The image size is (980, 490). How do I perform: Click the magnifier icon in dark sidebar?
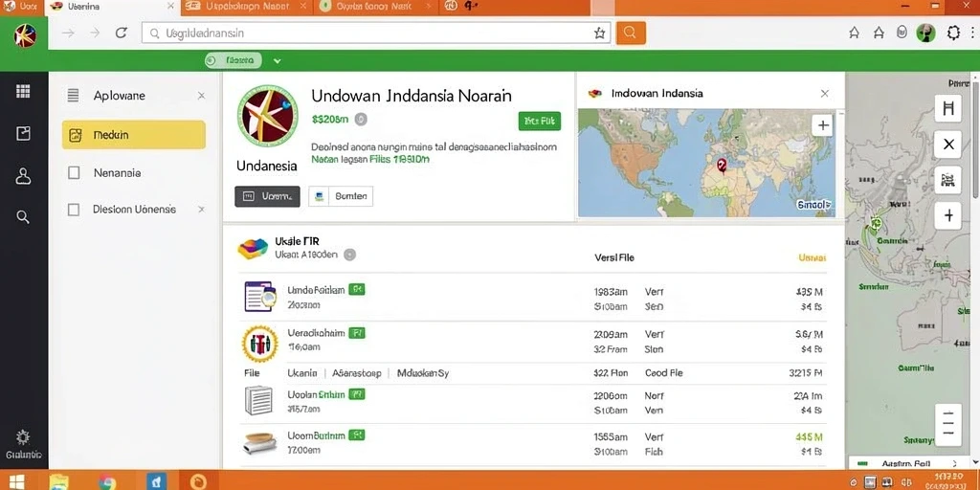tap(23, 217)
